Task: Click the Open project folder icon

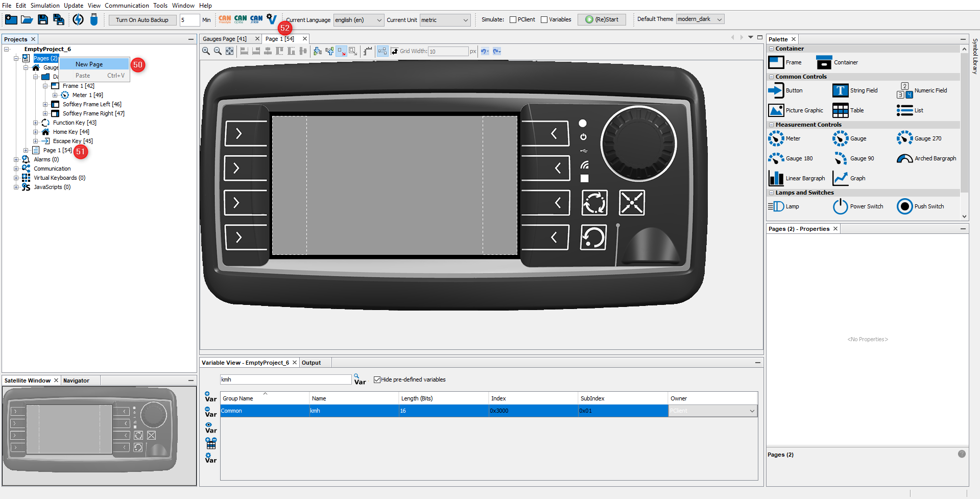Action: click(x=27, y=20)
